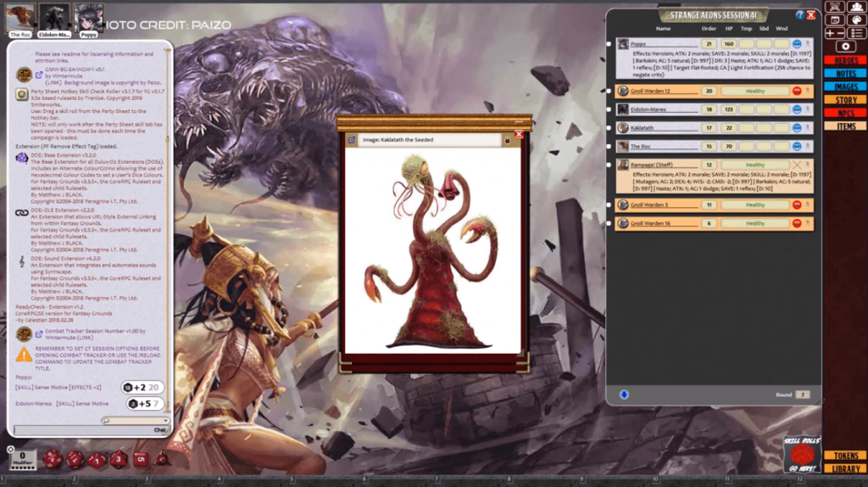Click the d10 die
Viewport: 868px width, 487px height.
click(97, 459)
